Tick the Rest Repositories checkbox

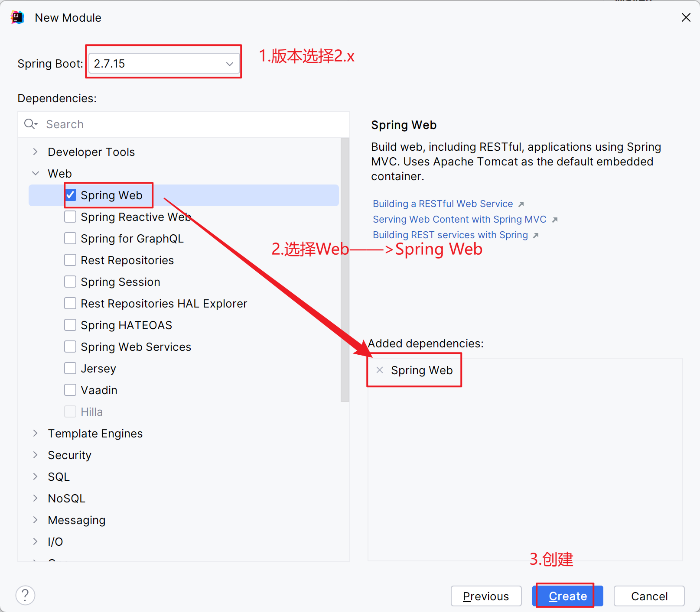coord(70,260)
